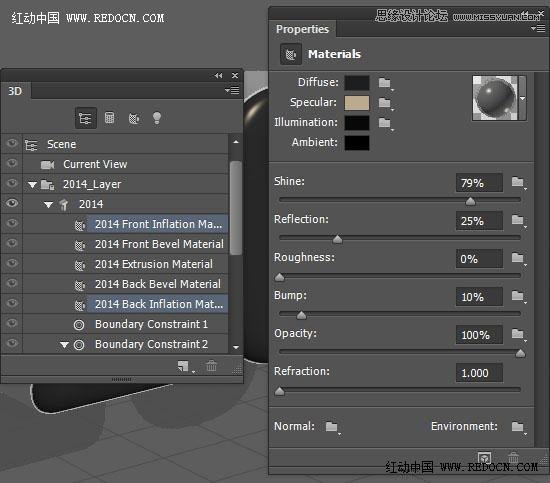Image resolution: width=550 pixels, height=483 pixels.
Task: Collapse Boundary Constraint 2 subtree
Action: click(x=64, y=345)
